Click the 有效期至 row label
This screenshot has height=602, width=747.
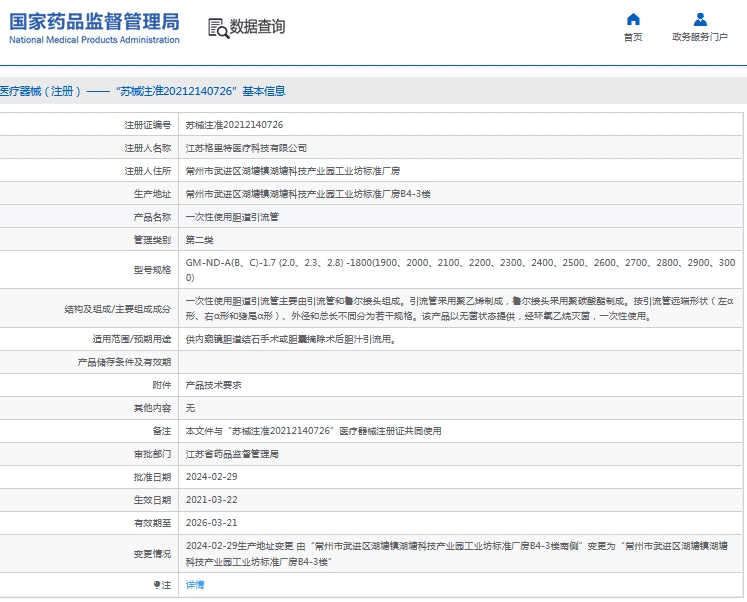pyautogui.click(x=152, y=522)
